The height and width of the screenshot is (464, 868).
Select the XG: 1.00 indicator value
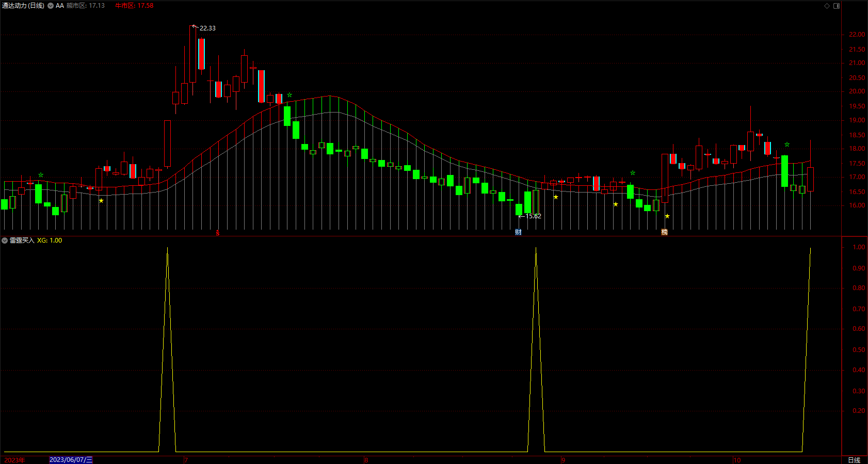pyautogui.click(x=50, y=241)
